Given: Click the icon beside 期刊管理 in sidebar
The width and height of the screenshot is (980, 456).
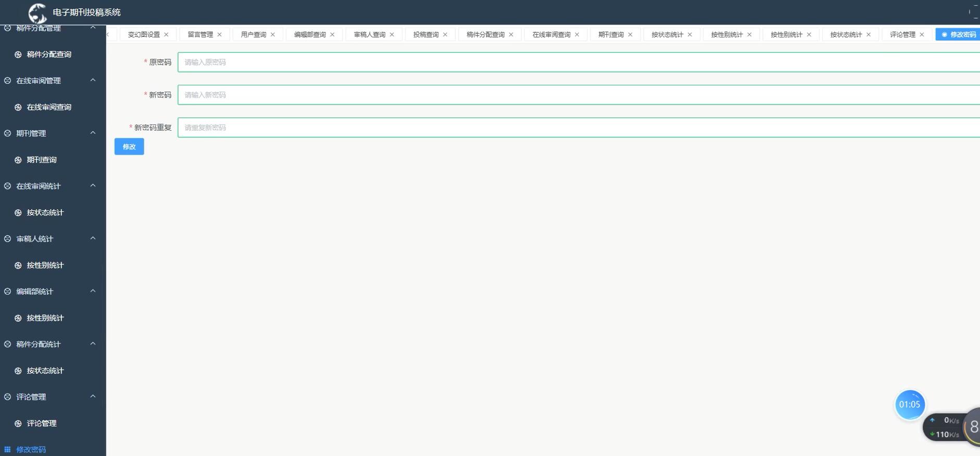Looking at the screenshot, I should (x=7, y=133).
